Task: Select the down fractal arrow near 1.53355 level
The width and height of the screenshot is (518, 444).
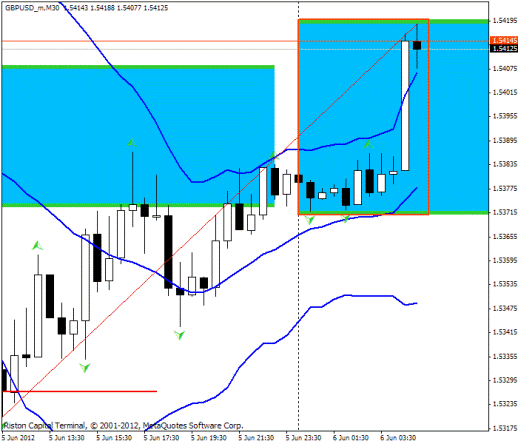Action: [85, 367]
